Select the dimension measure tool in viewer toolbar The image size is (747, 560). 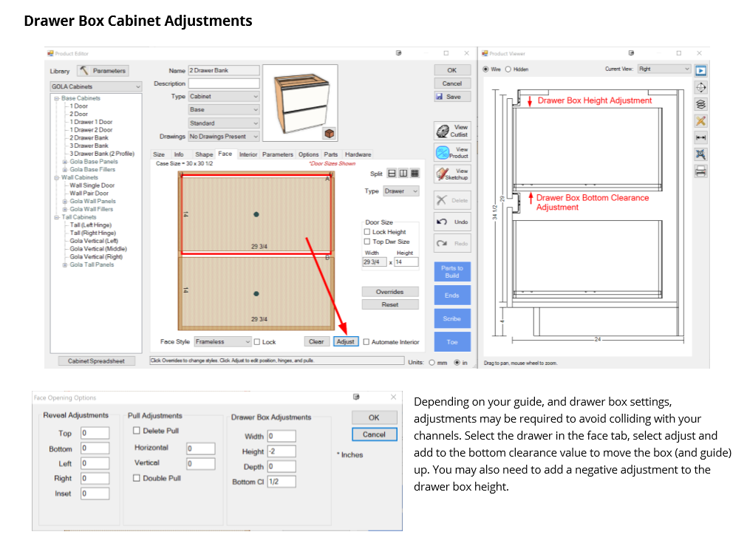[x=700, y=137]
